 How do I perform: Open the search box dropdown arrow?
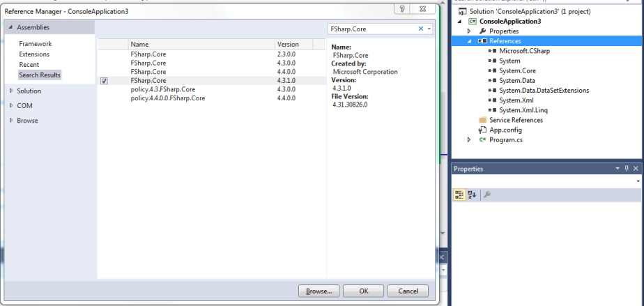pos(429,29)
